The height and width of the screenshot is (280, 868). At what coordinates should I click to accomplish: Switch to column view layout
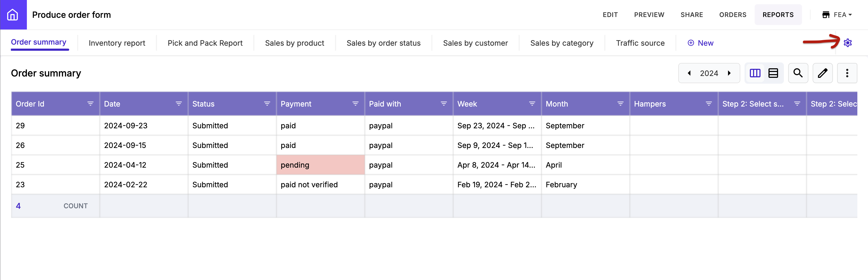pos(755,73)
